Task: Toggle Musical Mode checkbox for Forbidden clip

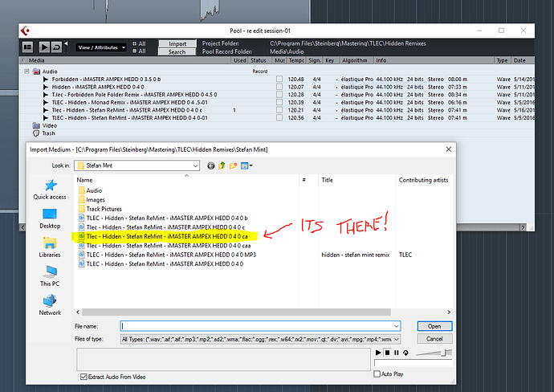Action: coord(279,80)
